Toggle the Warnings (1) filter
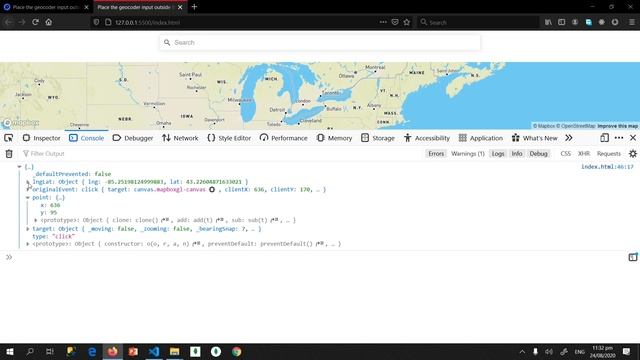The height and width of the screenshot is (360, 640). point(468,153)
